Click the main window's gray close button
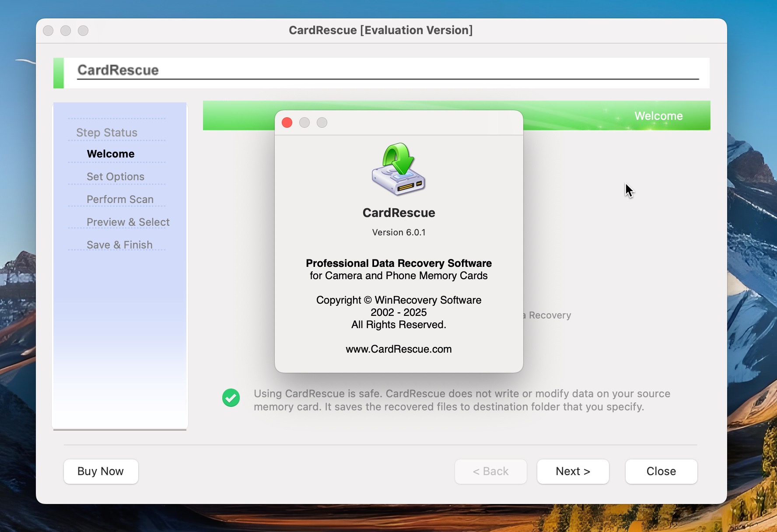 pyautogui.click(x=48, y=31)
